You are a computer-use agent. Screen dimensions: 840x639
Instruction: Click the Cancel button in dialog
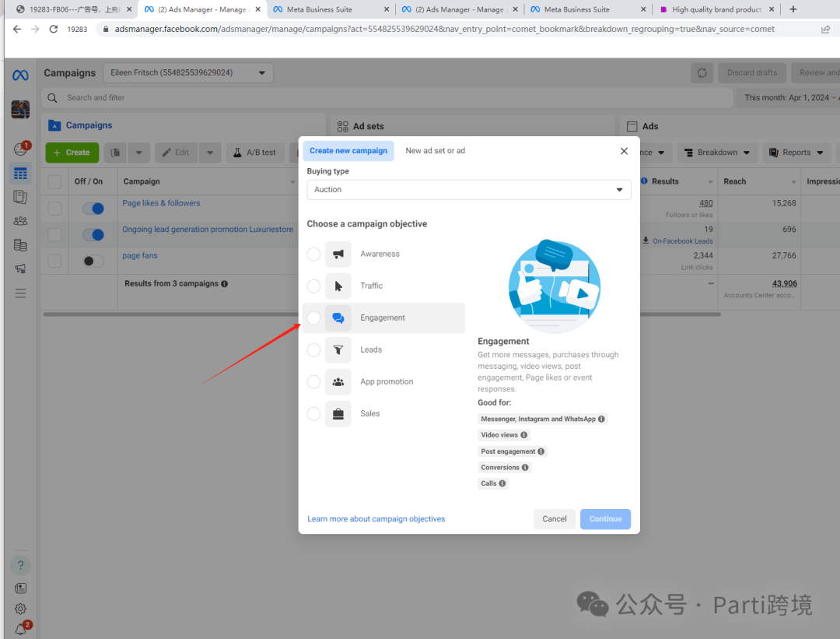coord(554,519)
